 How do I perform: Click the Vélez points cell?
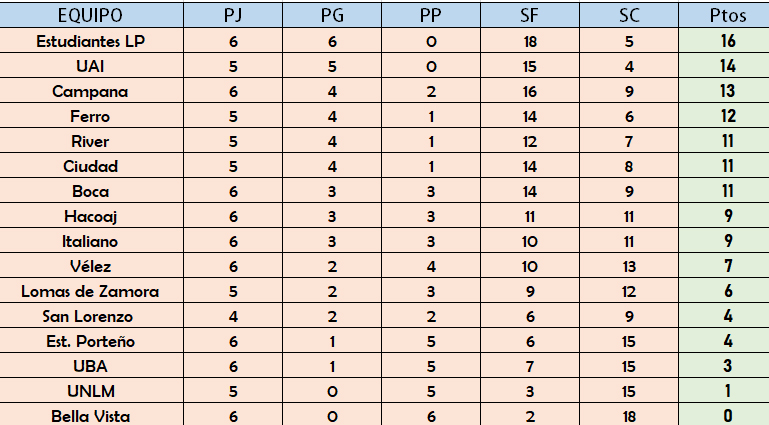(724, 266)
